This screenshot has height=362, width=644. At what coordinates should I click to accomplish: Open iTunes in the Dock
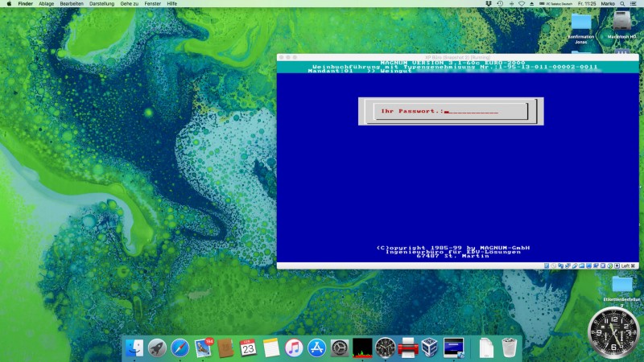pyautogui.click(x=294, y=348)
